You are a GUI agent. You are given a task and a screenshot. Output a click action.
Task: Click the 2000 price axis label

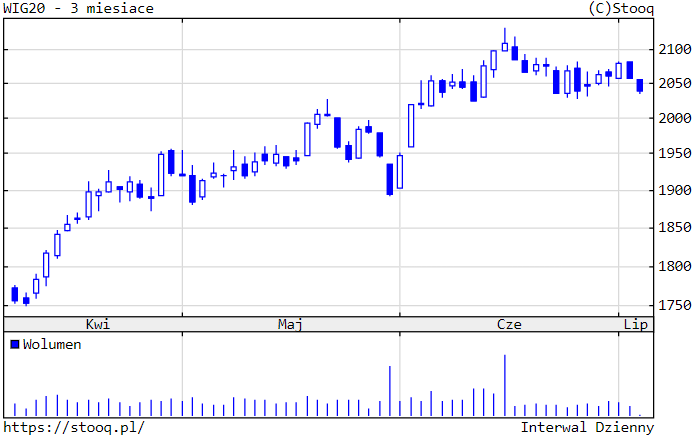[x=675, y=118]
